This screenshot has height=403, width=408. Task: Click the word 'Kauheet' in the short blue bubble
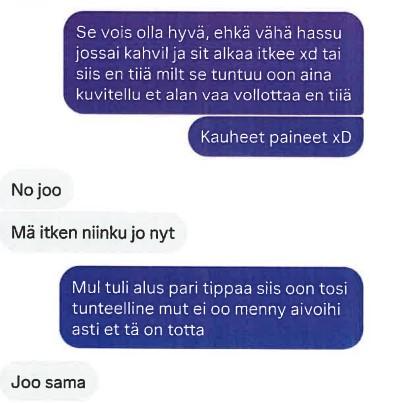[232, 137]
